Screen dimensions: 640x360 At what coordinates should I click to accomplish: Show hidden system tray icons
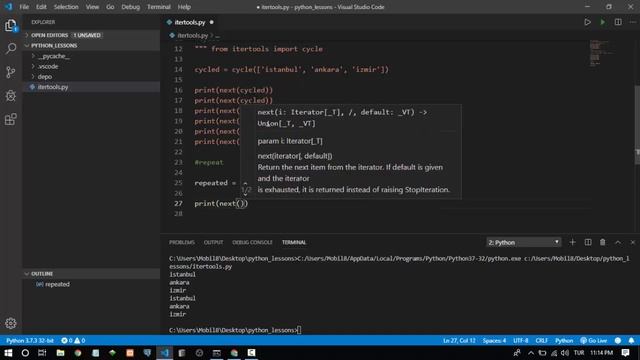[x=531, y=353]
